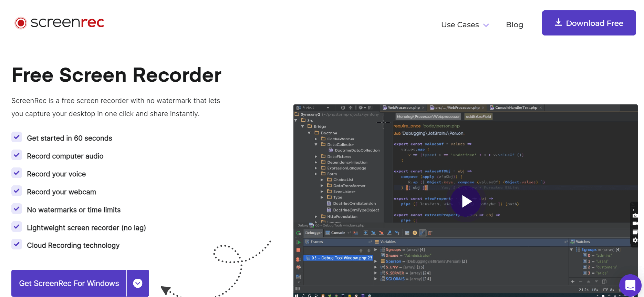This screenshot has height=297, width=644.
Task: Click the video record camera icon
Action: coord(635,224)
